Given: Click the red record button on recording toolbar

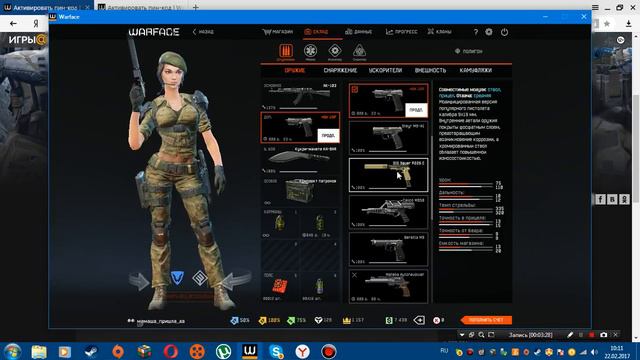Looking at the screenshot, I should click(591, 335).
